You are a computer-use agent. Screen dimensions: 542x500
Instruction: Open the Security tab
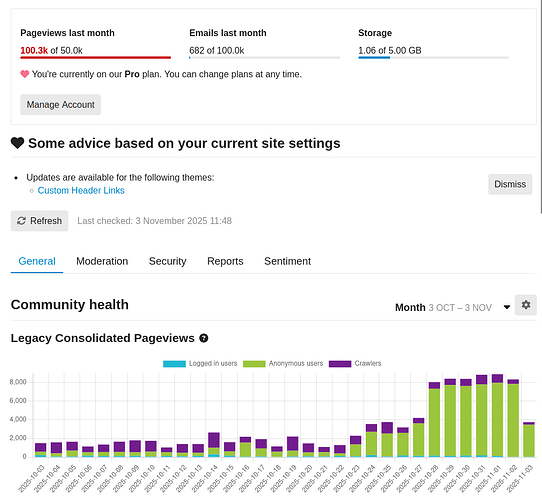pyautogui.click(x=168, y=261)
